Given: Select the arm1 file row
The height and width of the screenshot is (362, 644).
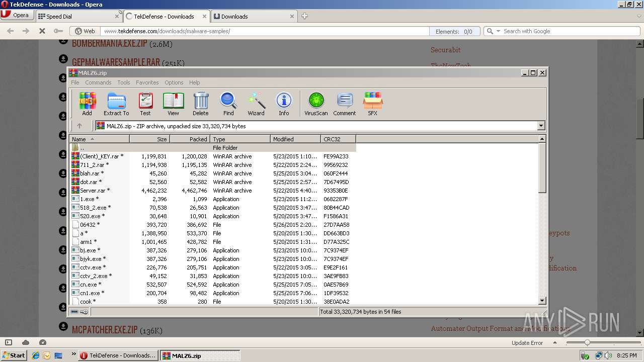Looking at the screenshot, I should 212,242.
